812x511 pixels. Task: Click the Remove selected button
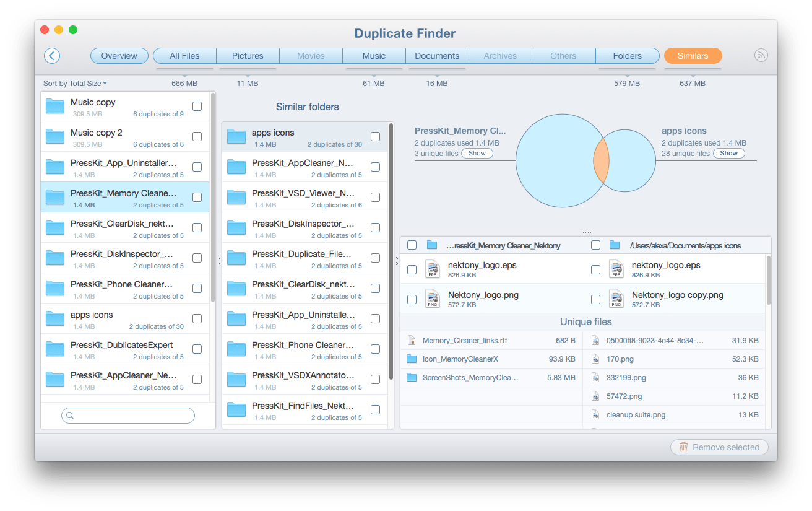tap(719, 447)
